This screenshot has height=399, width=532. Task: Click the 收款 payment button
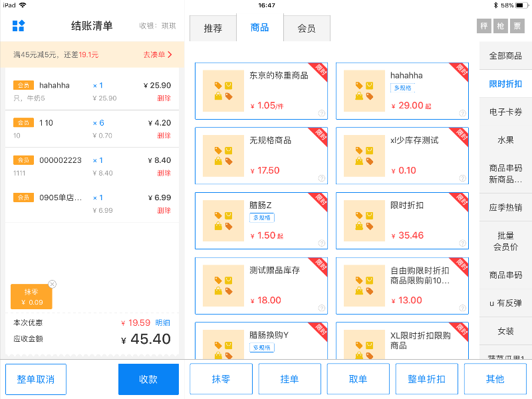coord(148,379)
